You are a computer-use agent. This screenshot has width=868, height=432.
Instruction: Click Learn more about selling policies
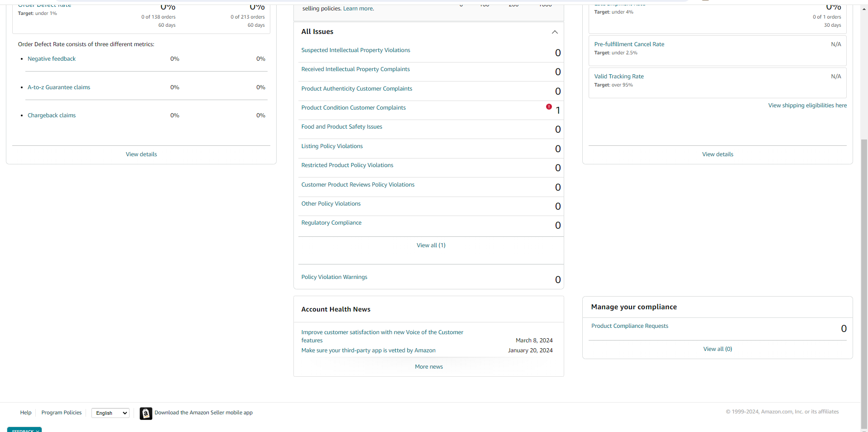tap(358, 9)
